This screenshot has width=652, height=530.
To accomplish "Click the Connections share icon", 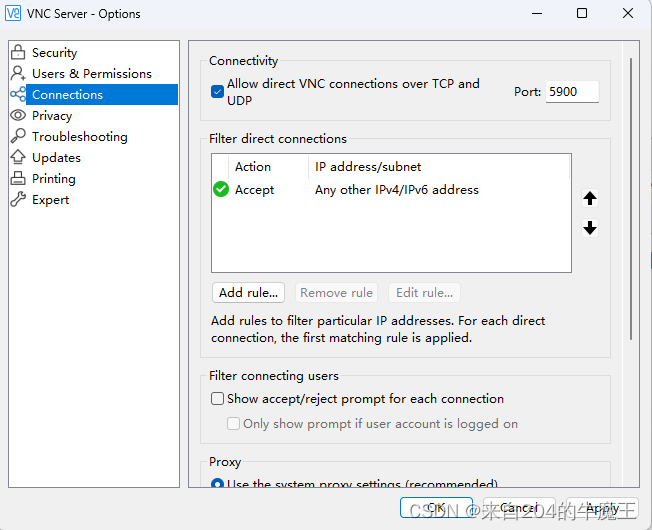I will tap(18, 94).
